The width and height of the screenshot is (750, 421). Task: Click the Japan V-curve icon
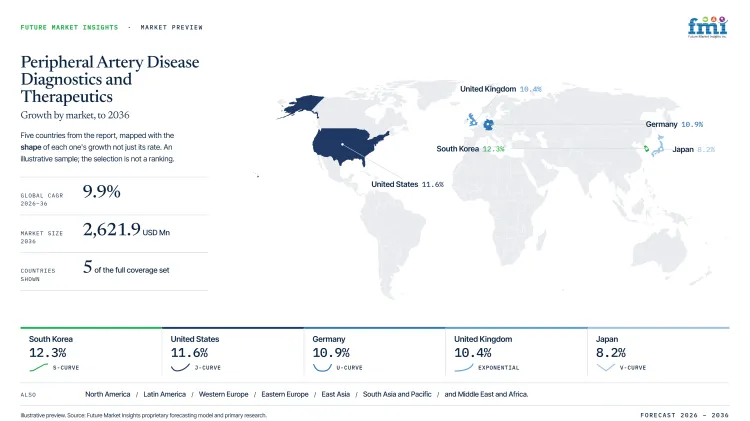[x=606, y=367]
